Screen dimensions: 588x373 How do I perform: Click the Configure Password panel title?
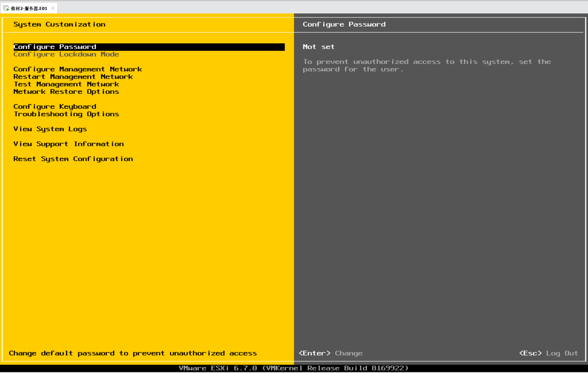pyautogui.click(x=344, y=25)
